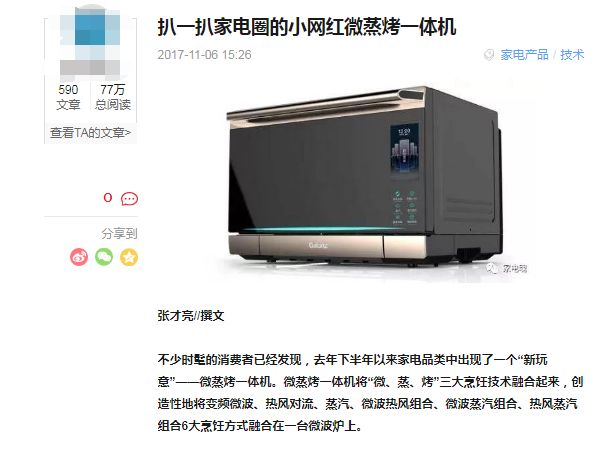The width and height of the screenshot is (597, 450).
Task: Click 查看TA的文章 link
Action: click(x=91, y=133)
